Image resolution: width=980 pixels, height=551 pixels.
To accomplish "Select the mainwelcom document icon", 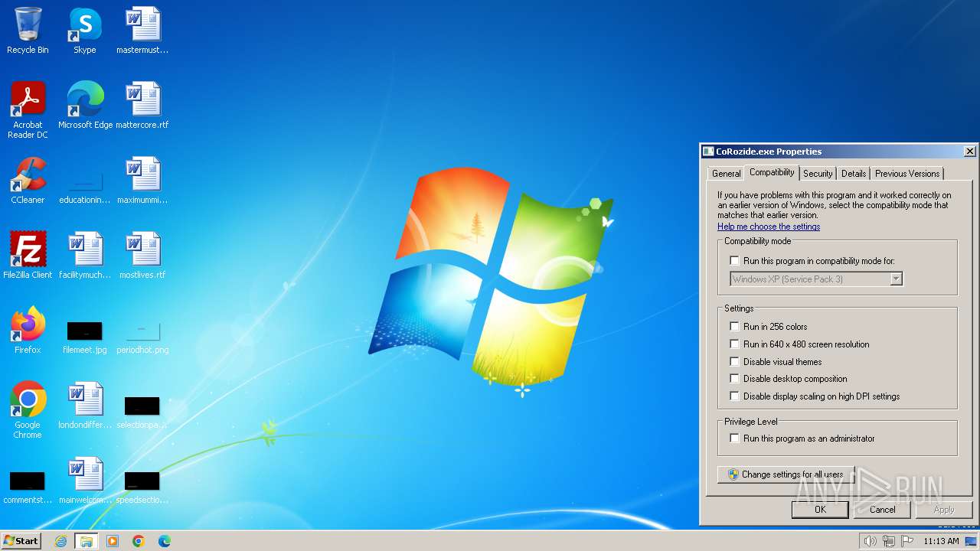I will 85,481.
